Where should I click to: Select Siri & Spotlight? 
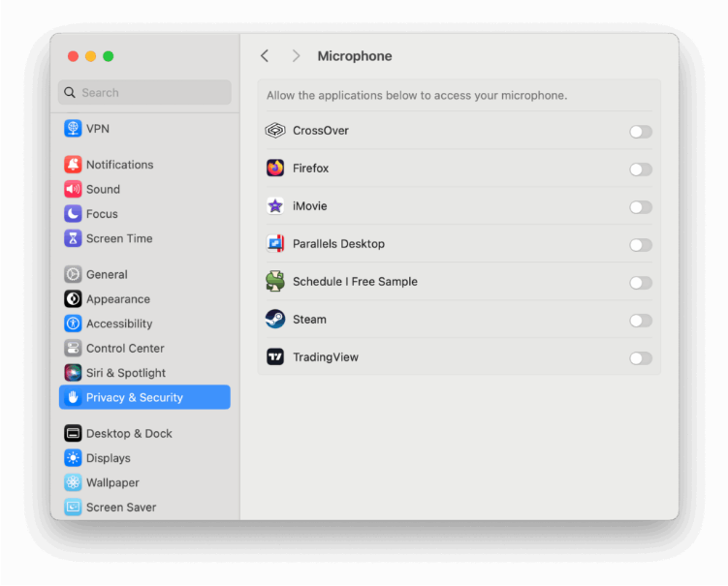[144, 373]
